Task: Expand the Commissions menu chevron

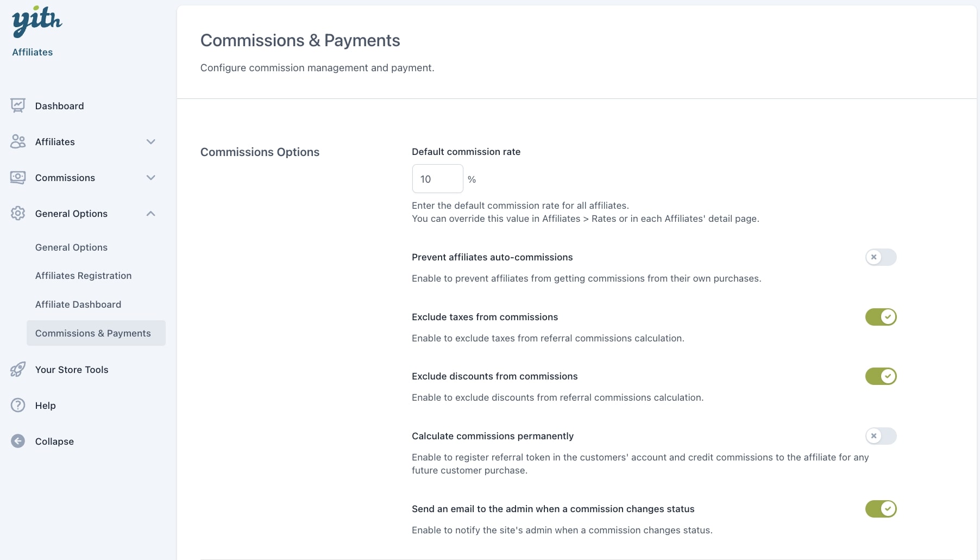Action: pyautogui.click(x=151, y=178)
